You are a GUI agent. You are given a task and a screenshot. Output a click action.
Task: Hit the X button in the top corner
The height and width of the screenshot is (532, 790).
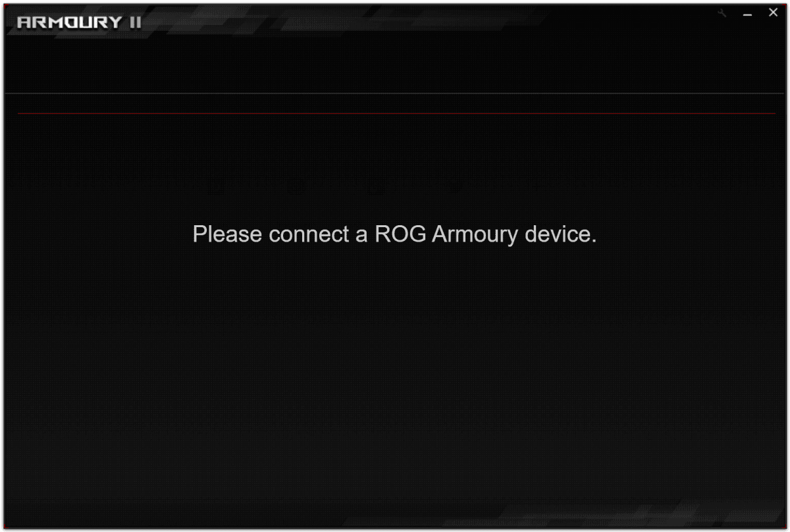(x=773, y=13)
